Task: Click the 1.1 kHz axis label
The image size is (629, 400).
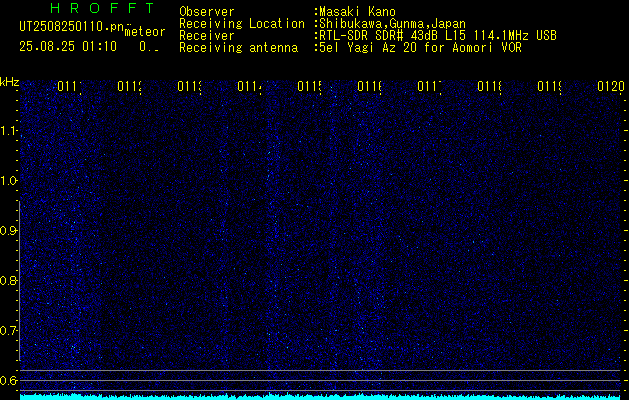Action: click(x=8, y=131)
